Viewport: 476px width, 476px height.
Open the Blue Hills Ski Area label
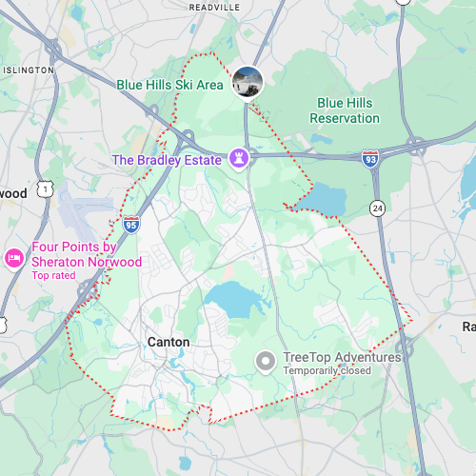coord(169,85)
